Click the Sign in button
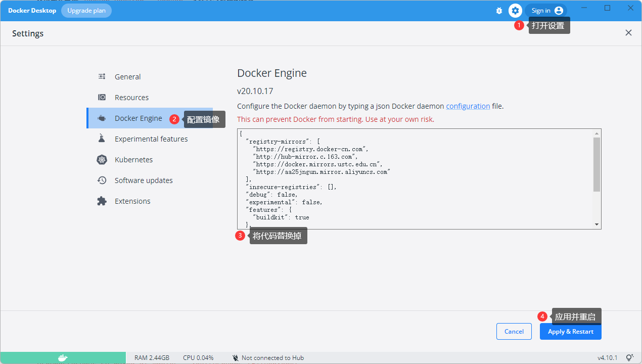The width and height of the screenshot is (642, 364). tap(546, 11)
